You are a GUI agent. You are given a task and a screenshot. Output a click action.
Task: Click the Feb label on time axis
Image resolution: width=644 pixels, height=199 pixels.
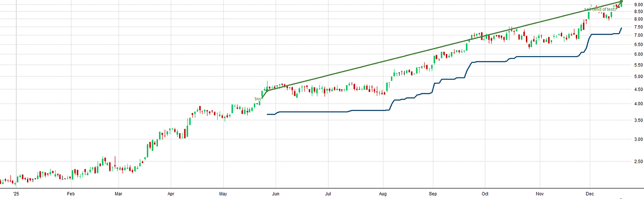[70, 194]
